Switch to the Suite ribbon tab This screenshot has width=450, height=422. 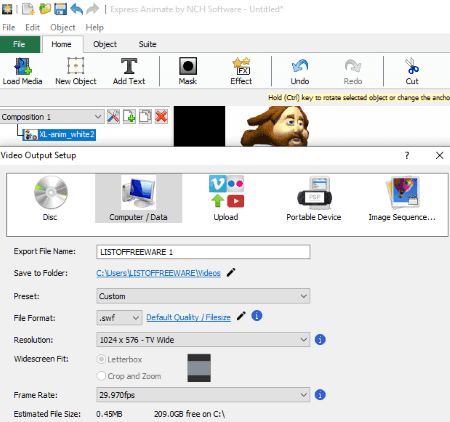[x=147, y=44]
